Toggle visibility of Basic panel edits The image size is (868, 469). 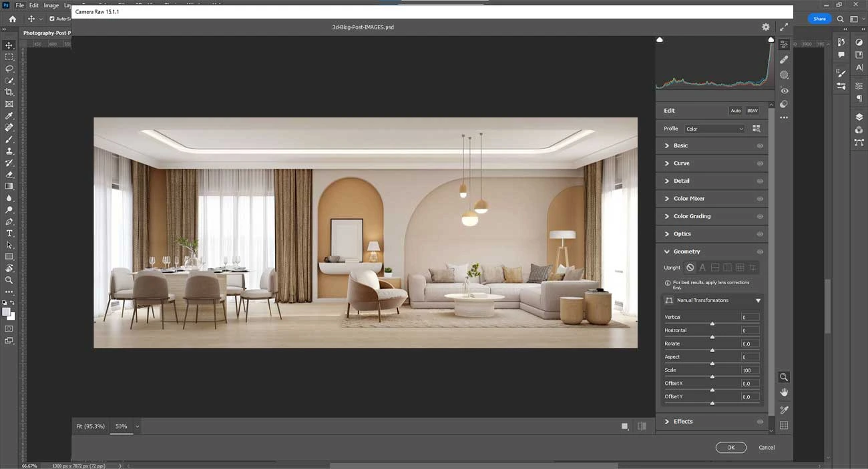tap(760, 145)
